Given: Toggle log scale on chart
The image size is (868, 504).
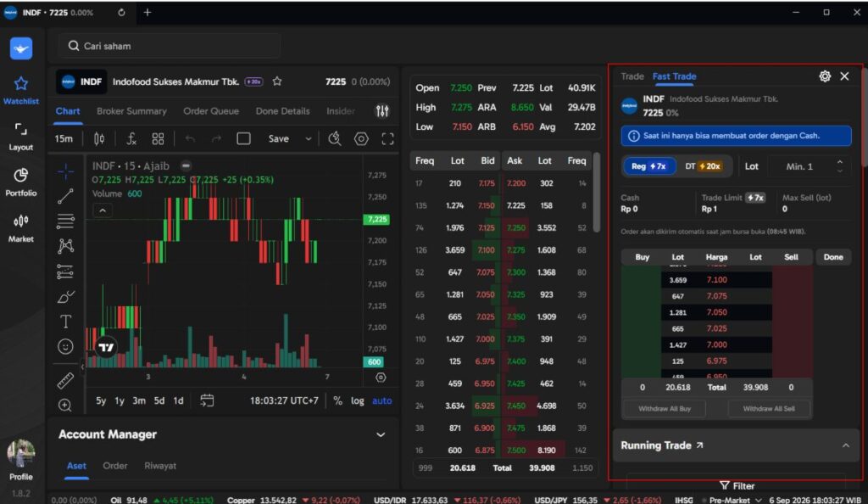Looking at the screenshot, I should click(358, 400).
